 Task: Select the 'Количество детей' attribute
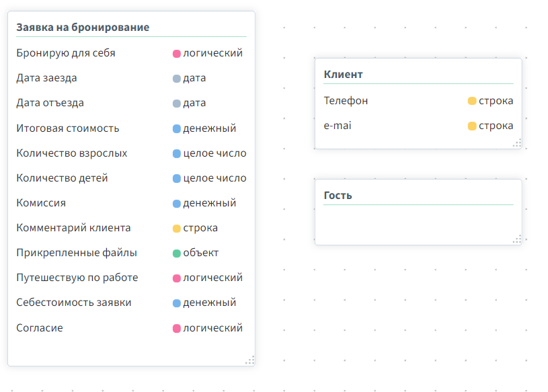pyautogui.click(x=62, y=178)
